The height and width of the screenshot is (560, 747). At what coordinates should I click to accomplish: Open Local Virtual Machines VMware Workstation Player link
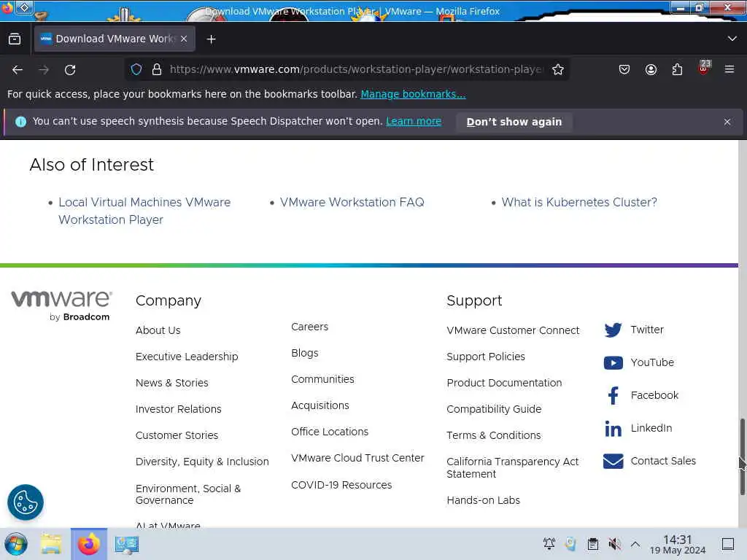(x=144, y=211)
